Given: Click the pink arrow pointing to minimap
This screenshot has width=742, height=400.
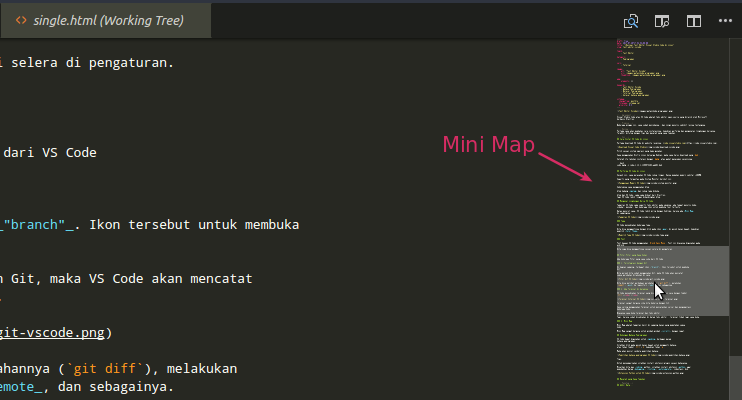Looking at the screenshot, I should pos(565,167).
